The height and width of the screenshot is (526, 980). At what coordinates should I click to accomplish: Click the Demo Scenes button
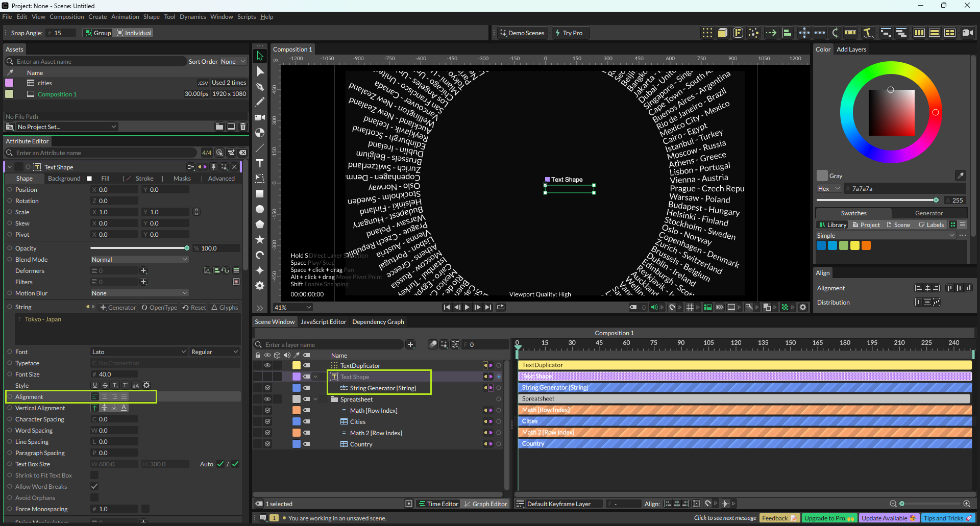pyautogui.click(x=522, y=33)
